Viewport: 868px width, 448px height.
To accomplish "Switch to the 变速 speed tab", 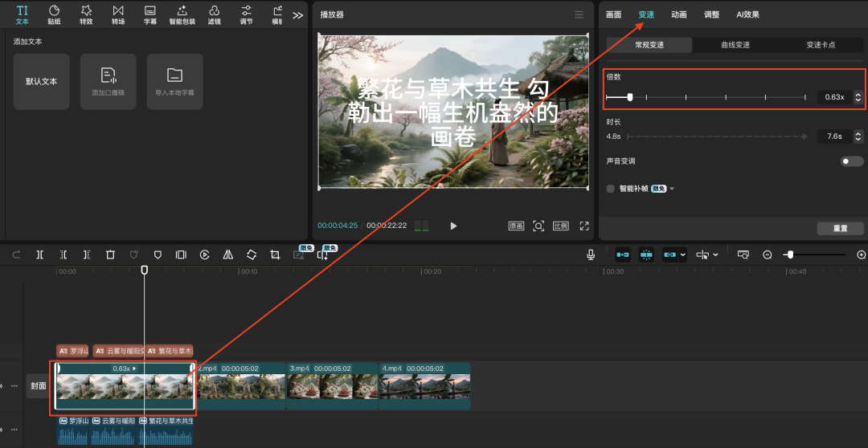I will (646, 15).
